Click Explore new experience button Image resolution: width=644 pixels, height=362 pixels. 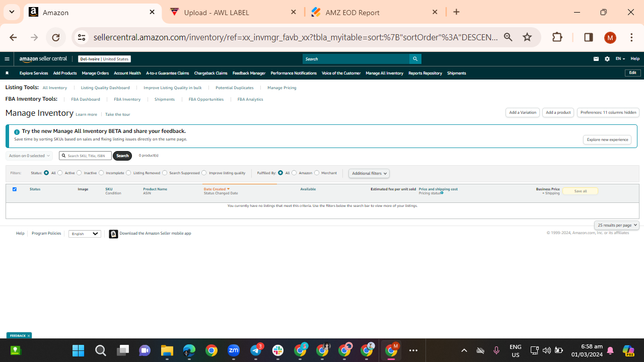(x=607, y=139)
